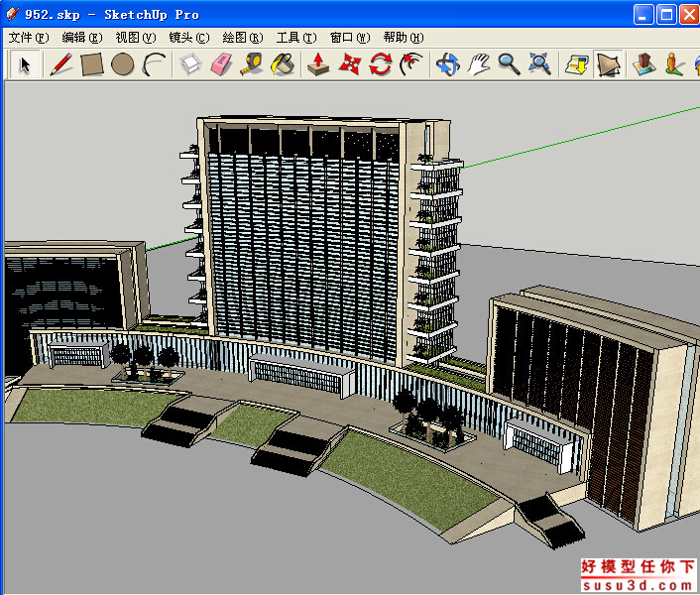Minimize the SketchUp Pro window
This screenshot has height=595, width=700.
point(643,15)
